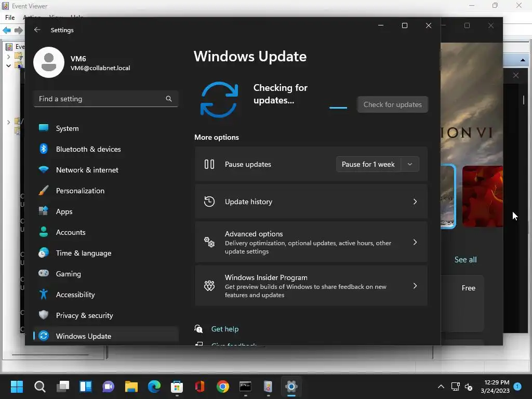Click VM6@collabnet.local account text
The image size is (532, 399).
tap(100, 68)
